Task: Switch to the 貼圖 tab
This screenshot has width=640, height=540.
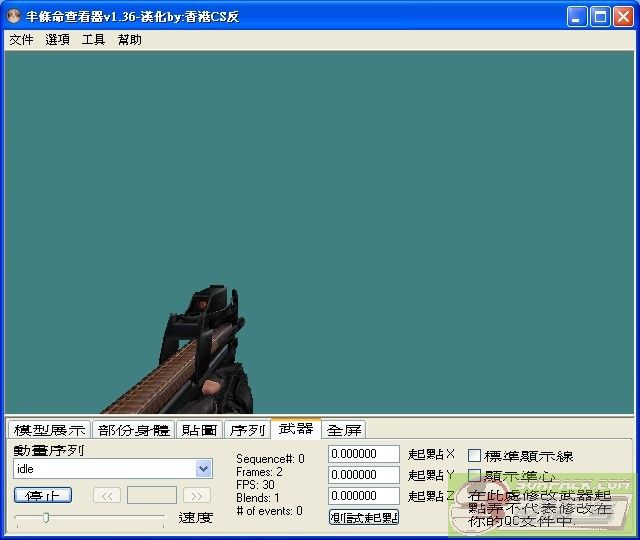Action: coord(199,430)
